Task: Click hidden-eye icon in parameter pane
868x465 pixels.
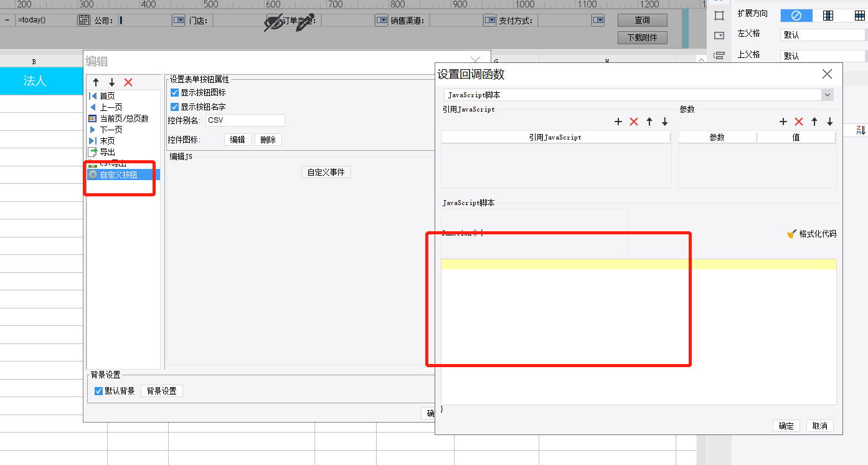Action: click(x=273, y=24)
